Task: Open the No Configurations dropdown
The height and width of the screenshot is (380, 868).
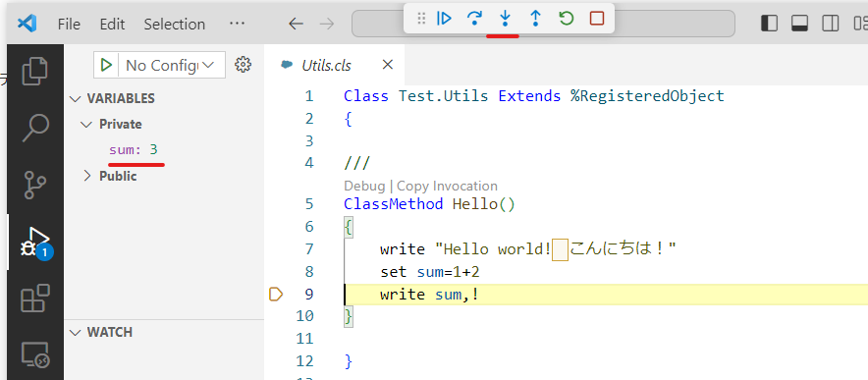Action: click(171, 66)
